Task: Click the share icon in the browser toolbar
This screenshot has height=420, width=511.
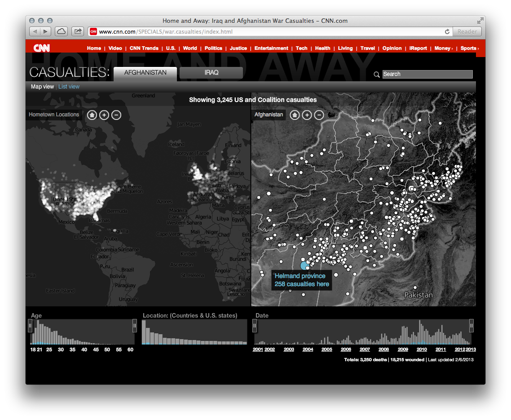Action: 77,31
